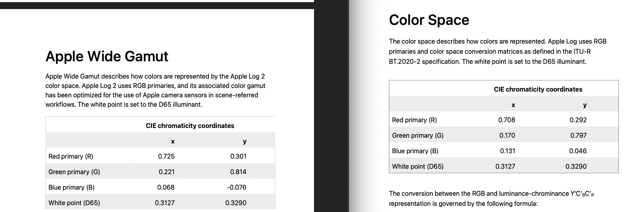Click the x column header in Apple Wide Gamut table
Viewport: 644px width, 212px height.
[x=173, y=142]
